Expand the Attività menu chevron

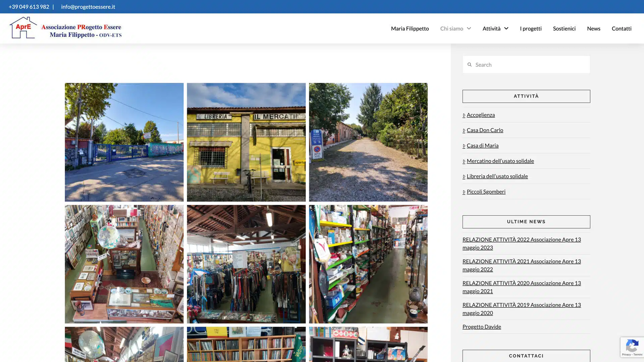point(506,28)
